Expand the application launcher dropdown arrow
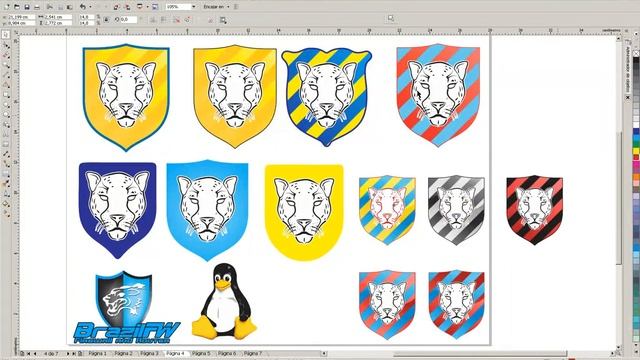 pyautogui.click(x=147, y=7)
